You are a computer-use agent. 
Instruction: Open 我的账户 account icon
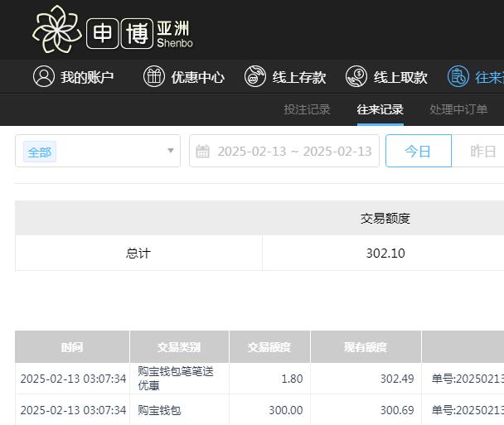[x=44, y=76]
